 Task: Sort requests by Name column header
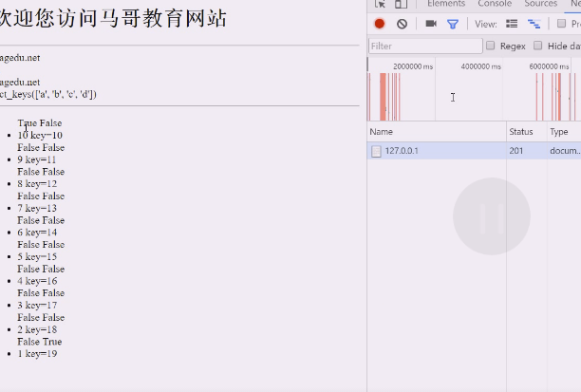(x=437, y=132)
